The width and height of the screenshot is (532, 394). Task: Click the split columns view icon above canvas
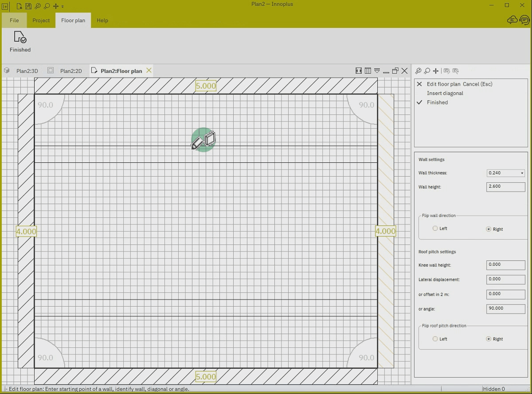coord(368,71)
